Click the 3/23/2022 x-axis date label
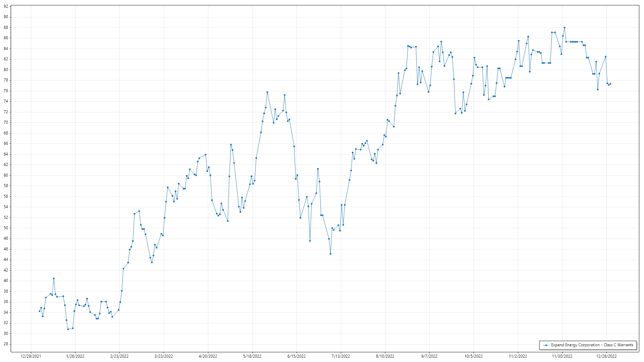 click(164, 356)
